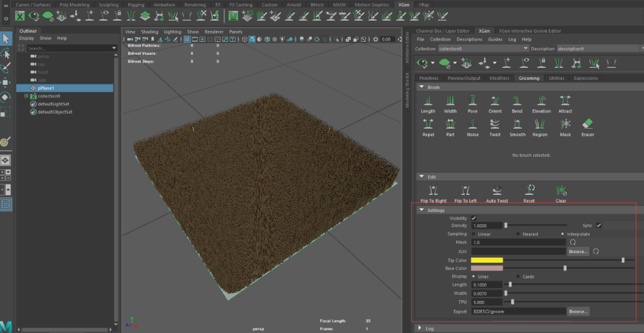Click the Auto Twist edit icon
The image size is (644, 333).
497,191
